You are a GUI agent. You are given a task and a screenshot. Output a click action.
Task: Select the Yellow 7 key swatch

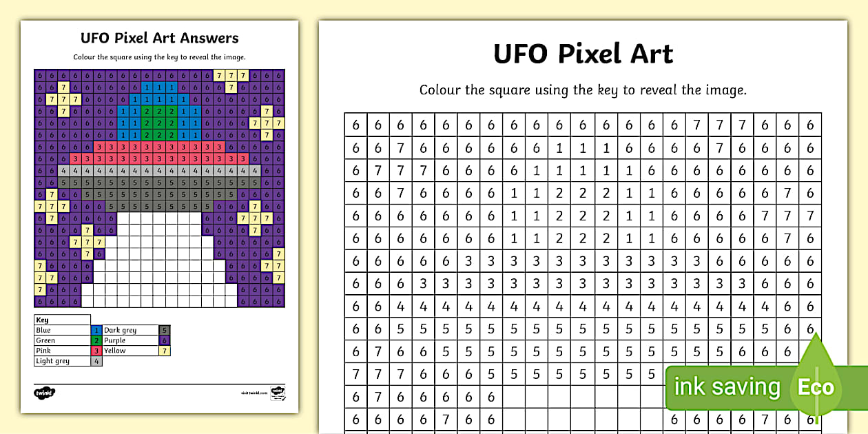click(x=164, y=351)
